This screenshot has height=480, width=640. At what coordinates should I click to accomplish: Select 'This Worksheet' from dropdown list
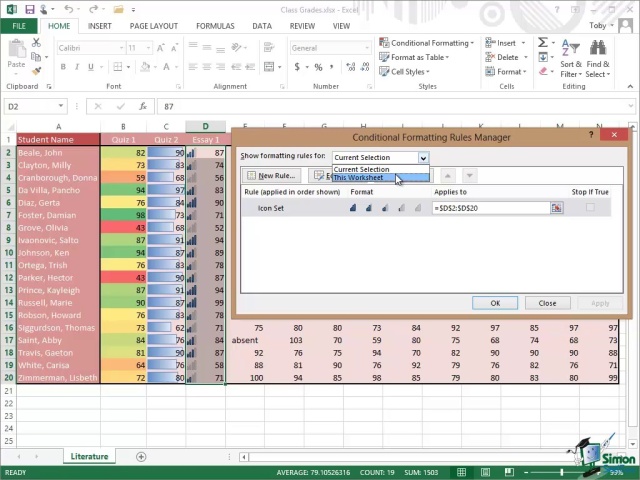tap(358, 178)
